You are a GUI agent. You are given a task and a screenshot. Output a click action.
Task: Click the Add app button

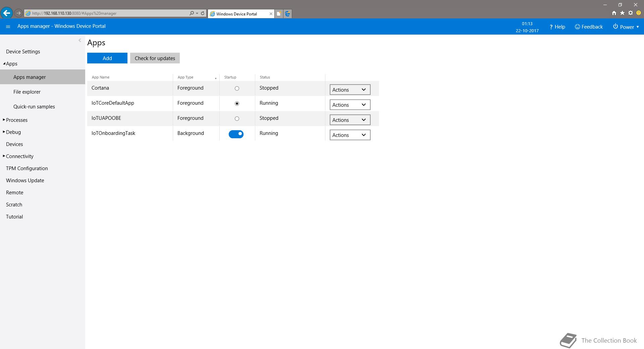107,58
